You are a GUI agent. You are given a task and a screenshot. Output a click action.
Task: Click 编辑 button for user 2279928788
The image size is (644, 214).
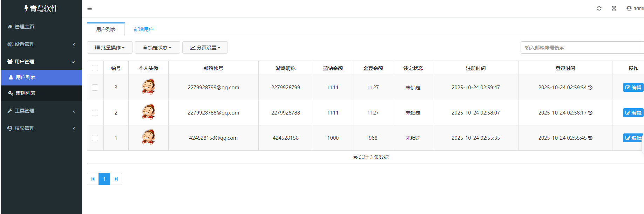pos(633,113)
